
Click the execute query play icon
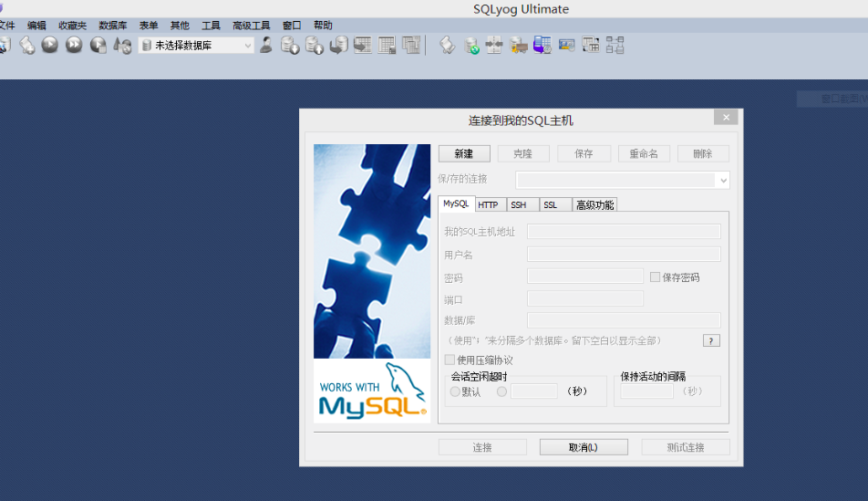pos(50,45)
